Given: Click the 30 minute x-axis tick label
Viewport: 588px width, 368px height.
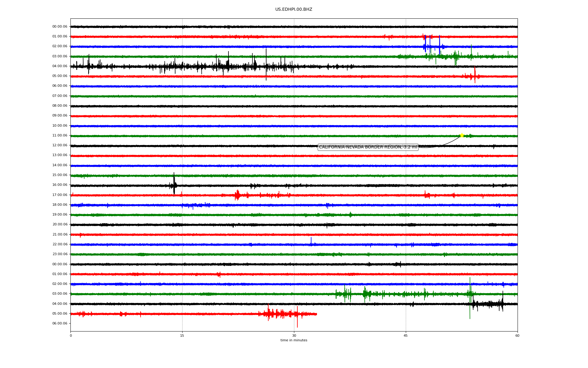Looking at the screenshot, I should pos(294,335).
